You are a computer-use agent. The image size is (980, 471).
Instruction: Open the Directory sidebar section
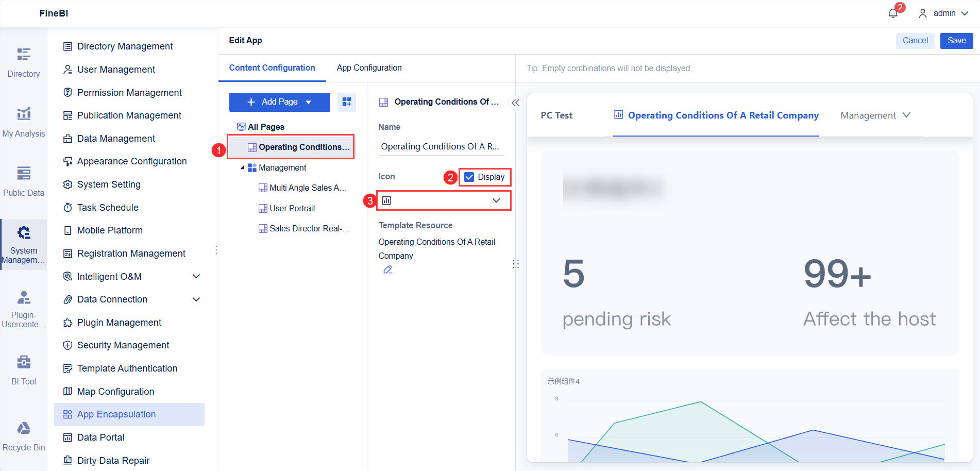point(24,63)
